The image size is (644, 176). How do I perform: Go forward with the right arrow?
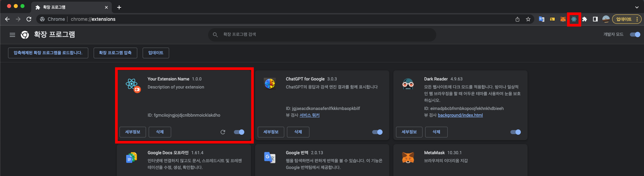[18, 19]
